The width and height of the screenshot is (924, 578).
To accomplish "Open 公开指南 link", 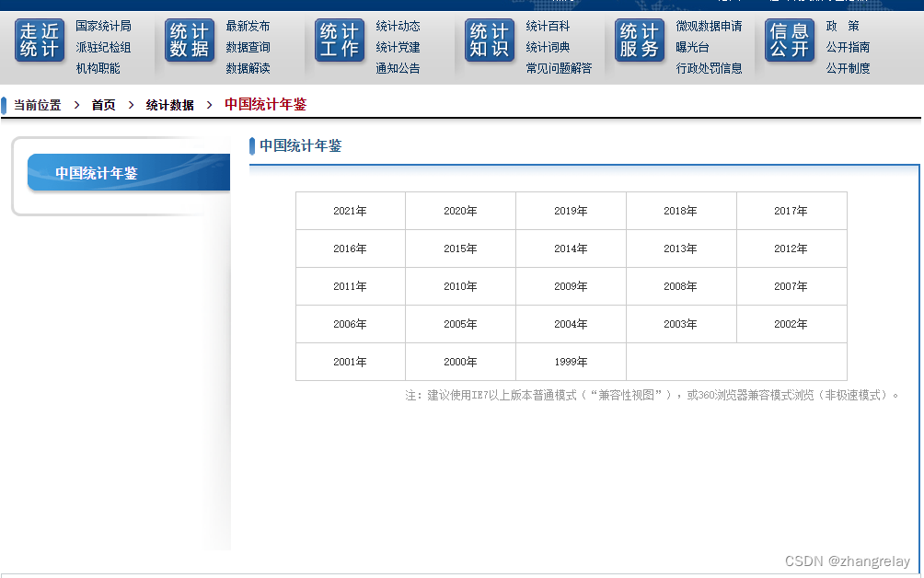I will (x=848, y=47).
